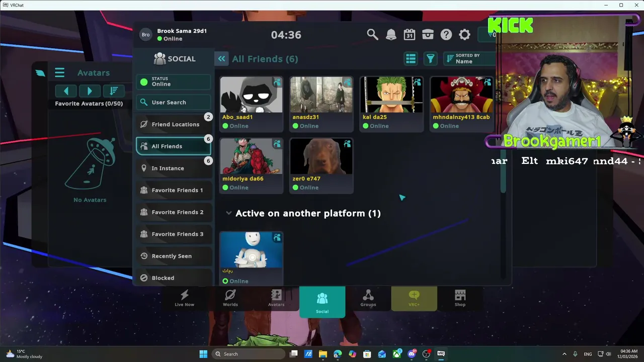644x362 pixels.
Task: Open kal da25 friend card
Action: click(x=391, y=104)
